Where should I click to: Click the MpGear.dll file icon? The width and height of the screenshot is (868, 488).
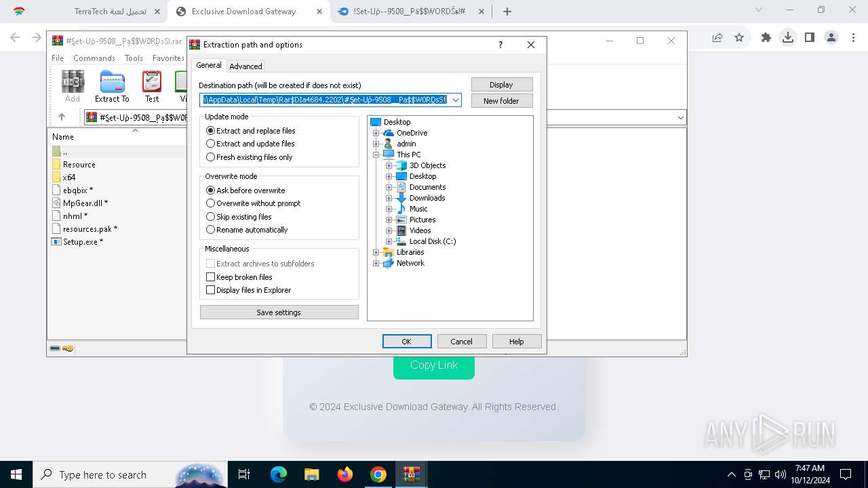coord(57,203)
